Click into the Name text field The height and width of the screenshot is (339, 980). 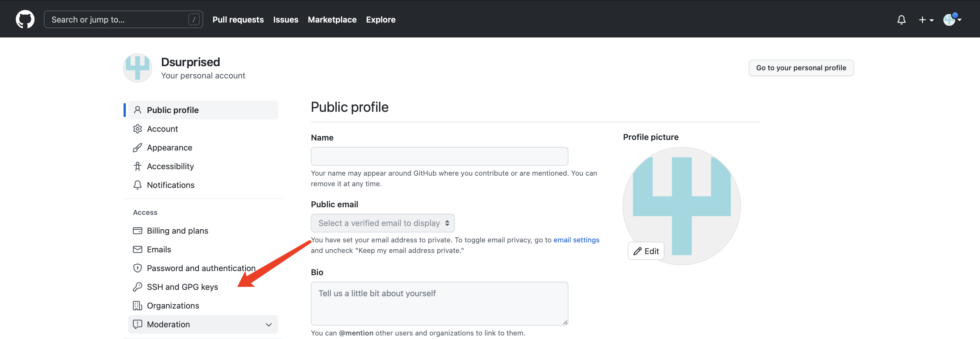coord(439,156)
